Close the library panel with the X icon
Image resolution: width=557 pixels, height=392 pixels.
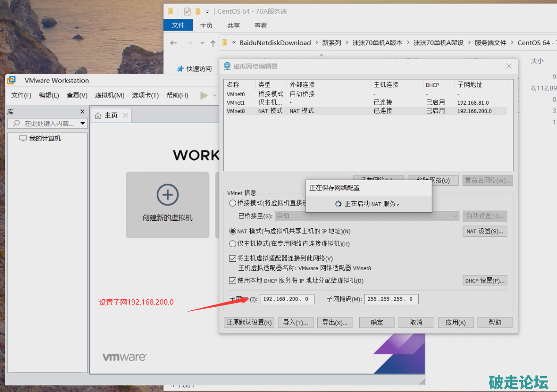pyautogui.click(x=82, y=112)
